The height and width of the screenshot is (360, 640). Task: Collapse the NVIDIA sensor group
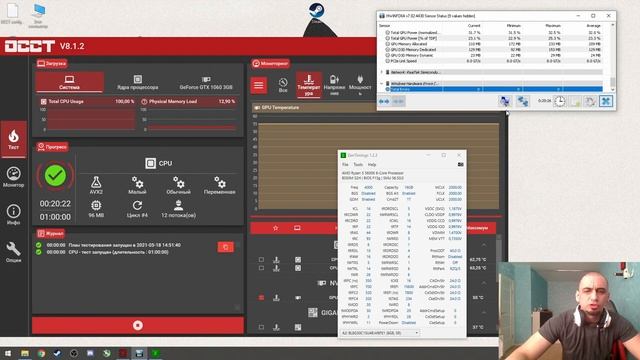(x=484, y=283)
